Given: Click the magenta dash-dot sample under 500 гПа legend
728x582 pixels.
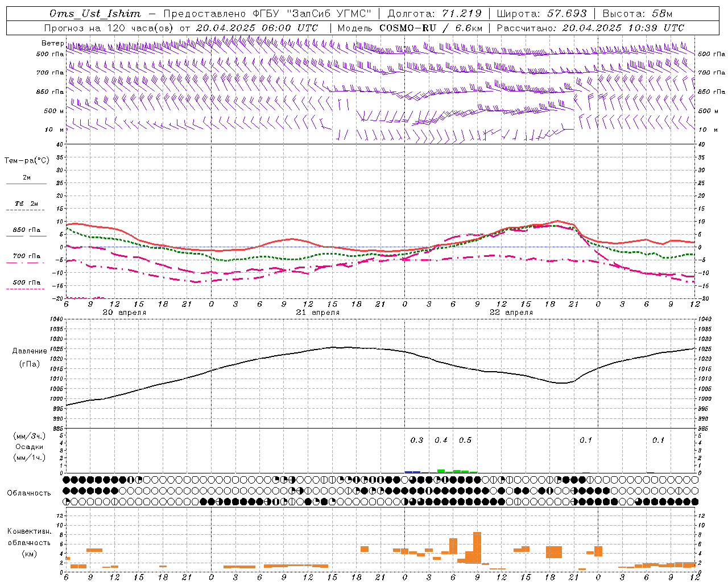Looking at the screenshot, I should [x=26, y=289].
